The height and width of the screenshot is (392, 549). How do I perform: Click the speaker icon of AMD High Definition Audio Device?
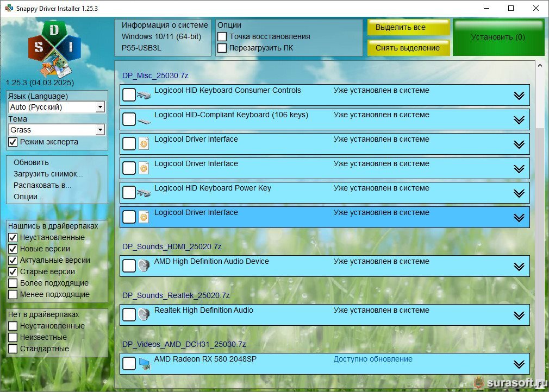coord(144,265)
